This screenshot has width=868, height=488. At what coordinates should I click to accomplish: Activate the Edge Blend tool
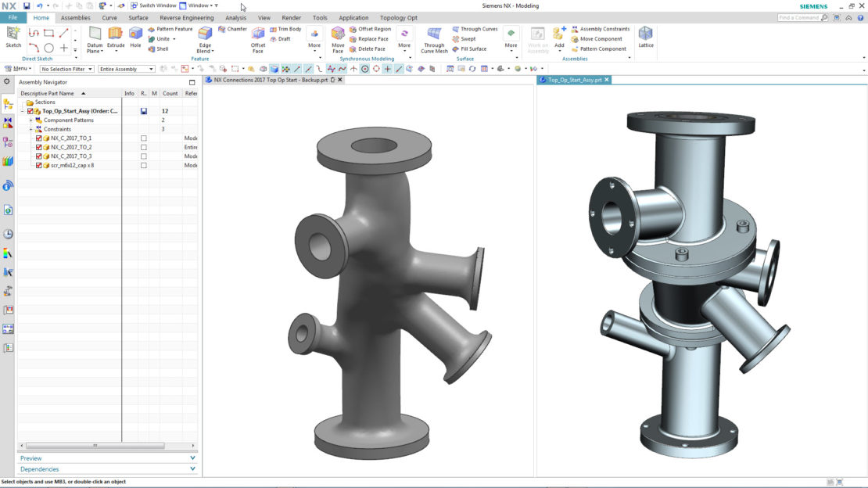point(205,37)
